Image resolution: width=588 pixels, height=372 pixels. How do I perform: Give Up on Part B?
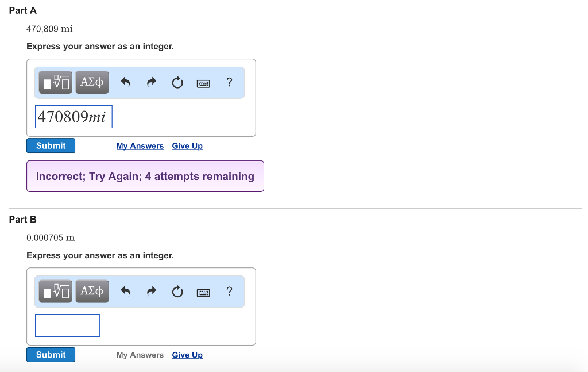coord(187,355)
